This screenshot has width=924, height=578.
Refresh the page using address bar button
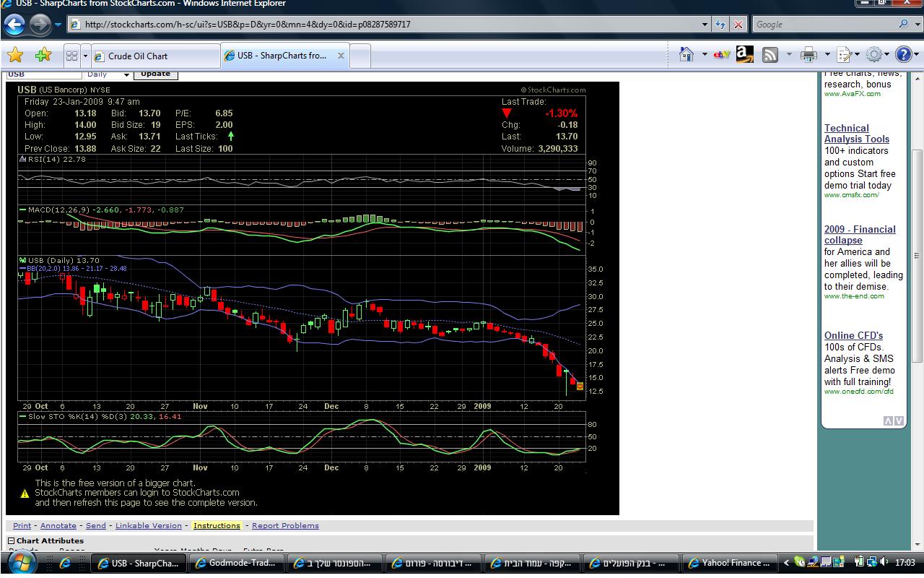click(x=720, y=25)
